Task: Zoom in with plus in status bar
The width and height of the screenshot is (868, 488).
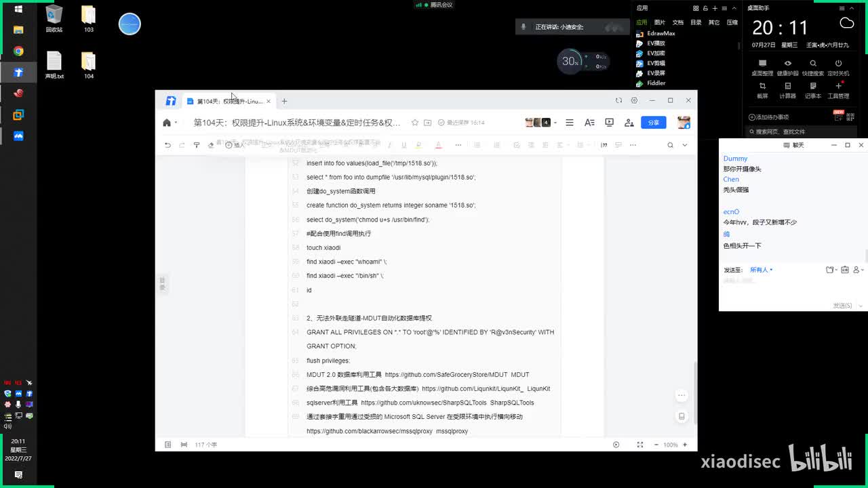Action: click(685, 445)
